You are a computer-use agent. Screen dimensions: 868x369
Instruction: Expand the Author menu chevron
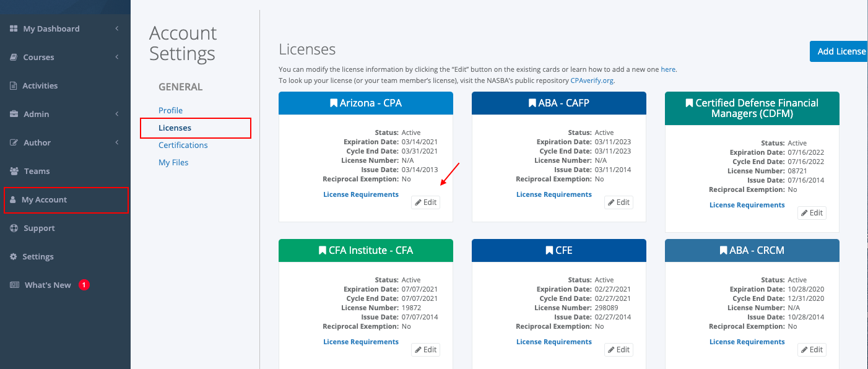click(117, 142)
